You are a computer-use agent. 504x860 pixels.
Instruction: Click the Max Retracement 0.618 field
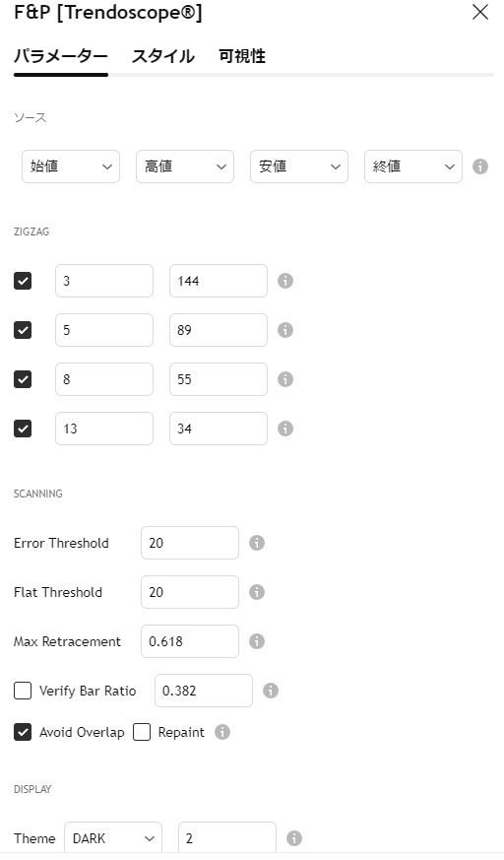click(x=190, y=641)
